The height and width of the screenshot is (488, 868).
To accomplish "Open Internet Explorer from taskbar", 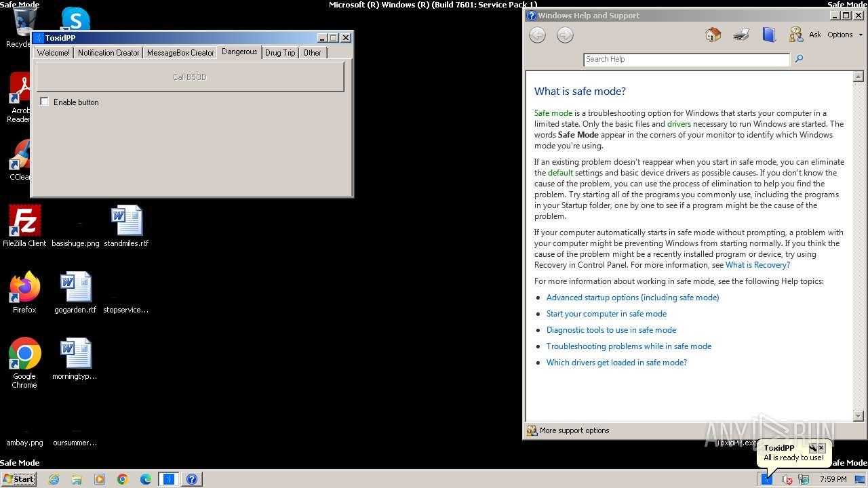I will pyautogui.click(x=54, y=479).
